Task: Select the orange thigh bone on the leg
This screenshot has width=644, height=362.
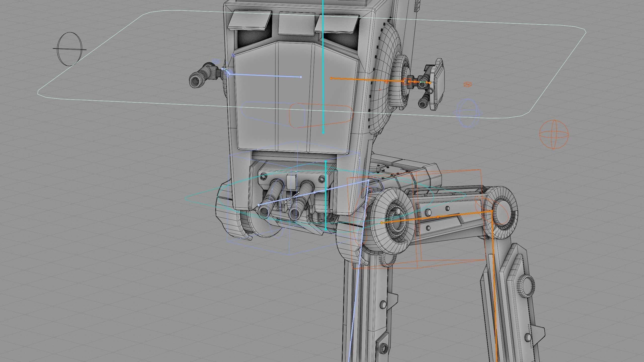Action: pos(436,217)
